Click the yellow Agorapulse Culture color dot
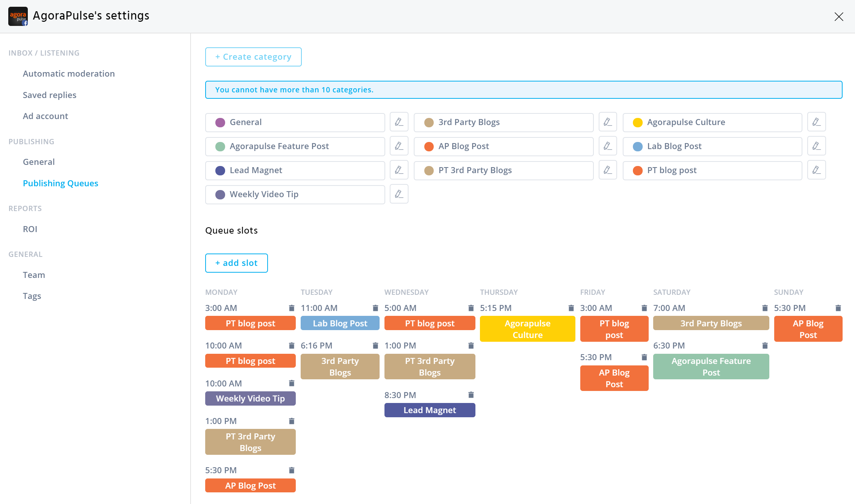855x504 pixels. [637, 122]
